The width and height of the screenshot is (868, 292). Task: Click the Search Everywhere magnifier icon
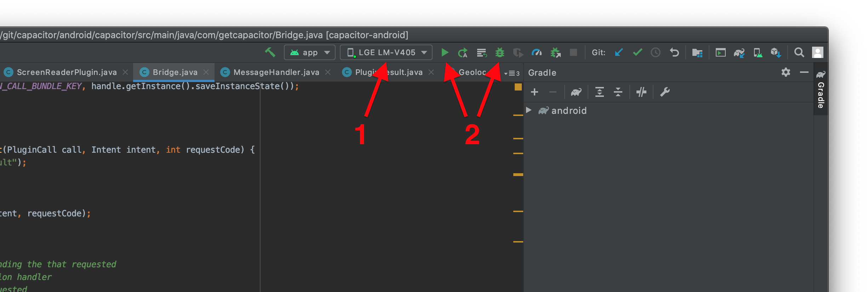799,53
